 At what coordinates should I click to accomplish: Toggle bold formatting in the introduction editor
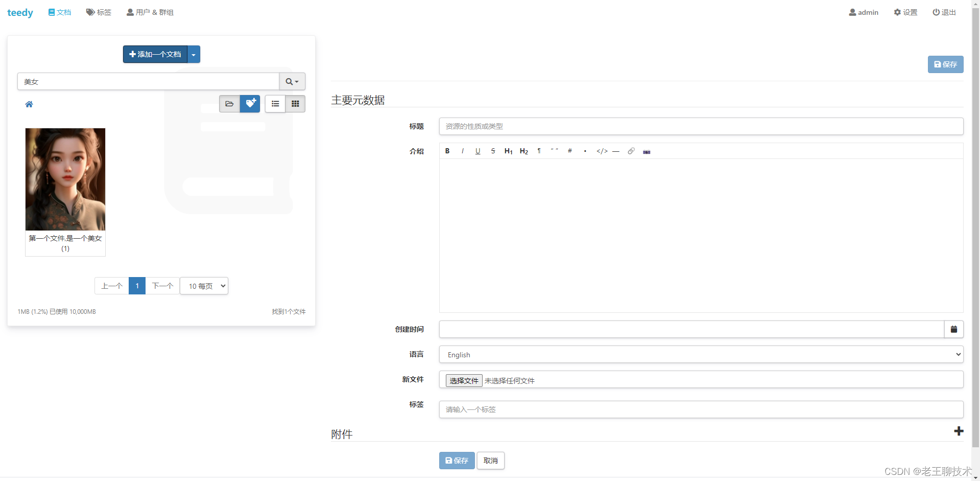(447, 151)
